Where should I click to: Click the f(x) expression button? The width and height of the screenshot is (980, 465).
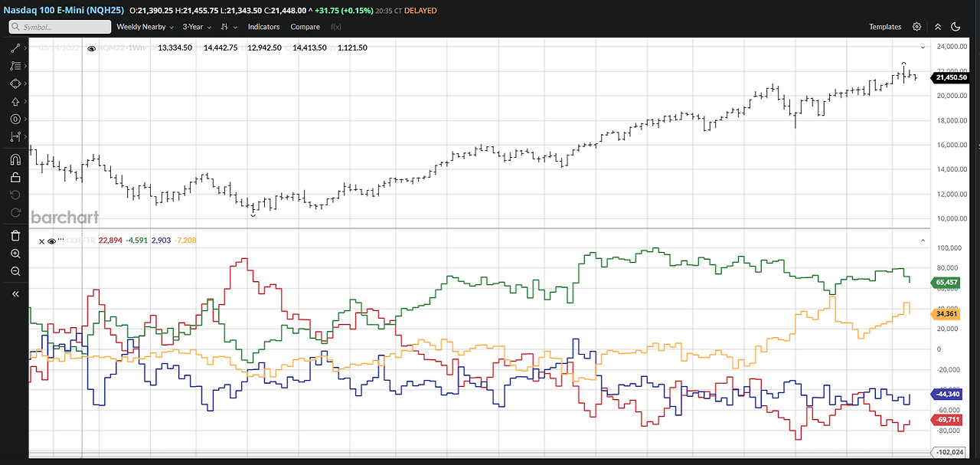tap(335, 27)
